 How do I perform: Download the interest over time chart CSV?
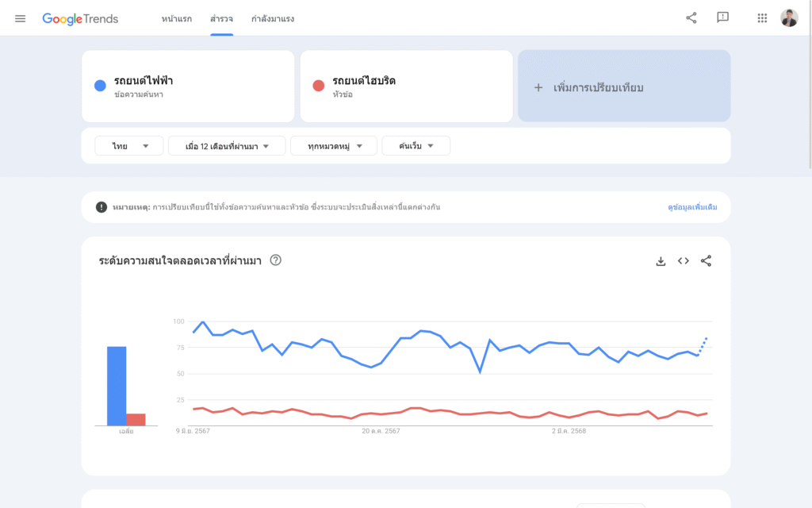(661, 261)
